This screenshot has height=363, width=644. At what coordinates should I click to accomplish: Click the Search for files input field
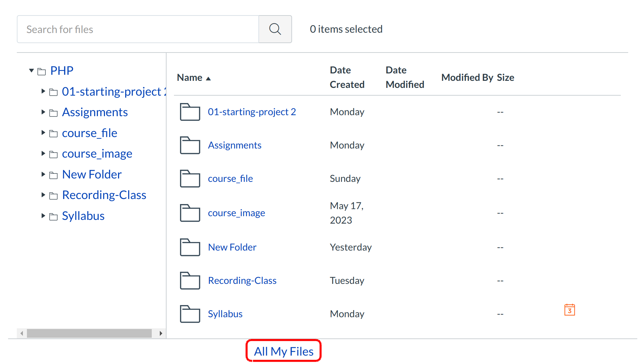tap(138, 29)
